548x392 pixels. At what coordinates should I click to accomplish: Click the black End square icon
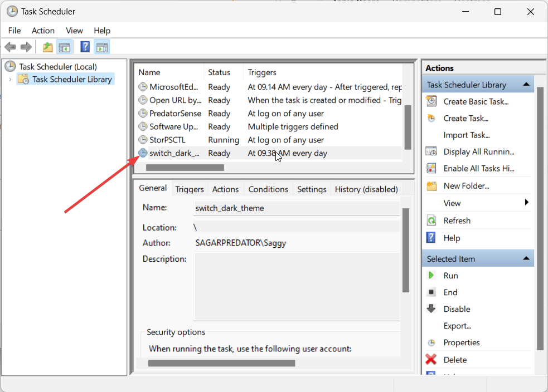tap(431, 292)
